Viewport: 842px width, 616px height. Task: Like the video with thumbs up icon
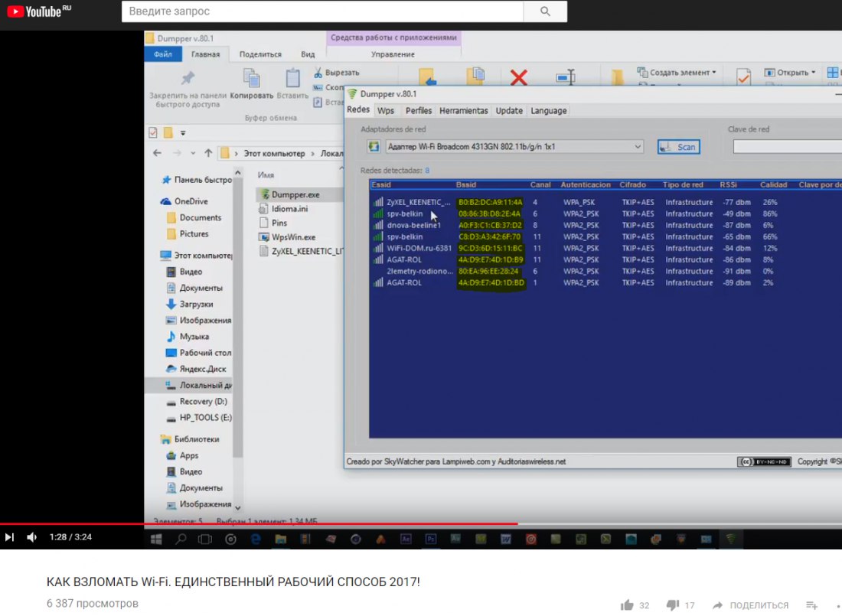coord(627,605)
